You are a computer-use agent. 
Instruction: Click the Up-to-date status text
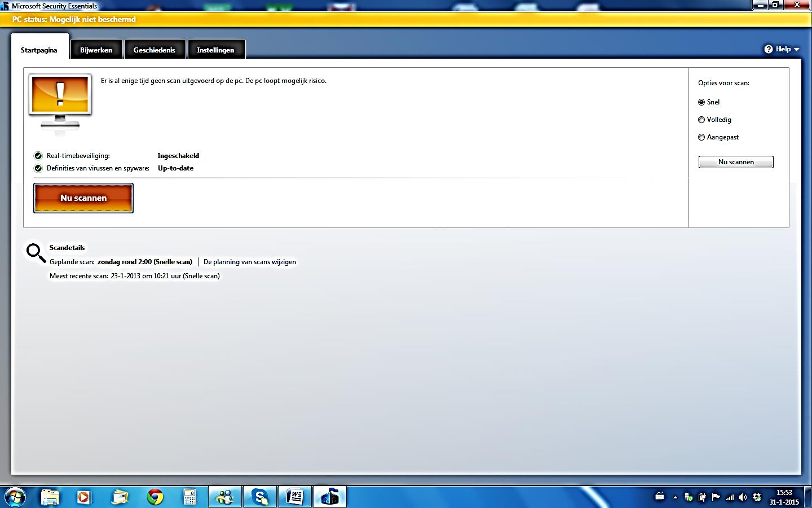[175, 168]
